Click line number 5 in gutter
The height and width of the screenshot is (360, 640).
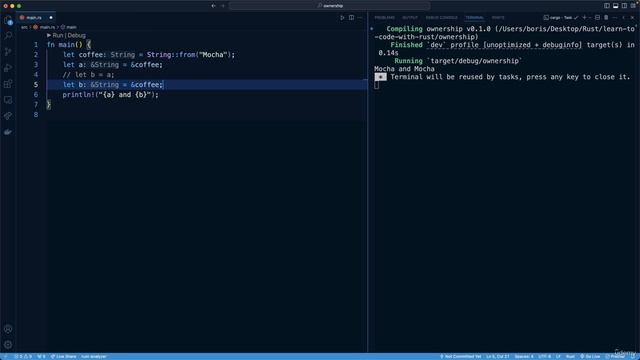(x=36, y=84)
